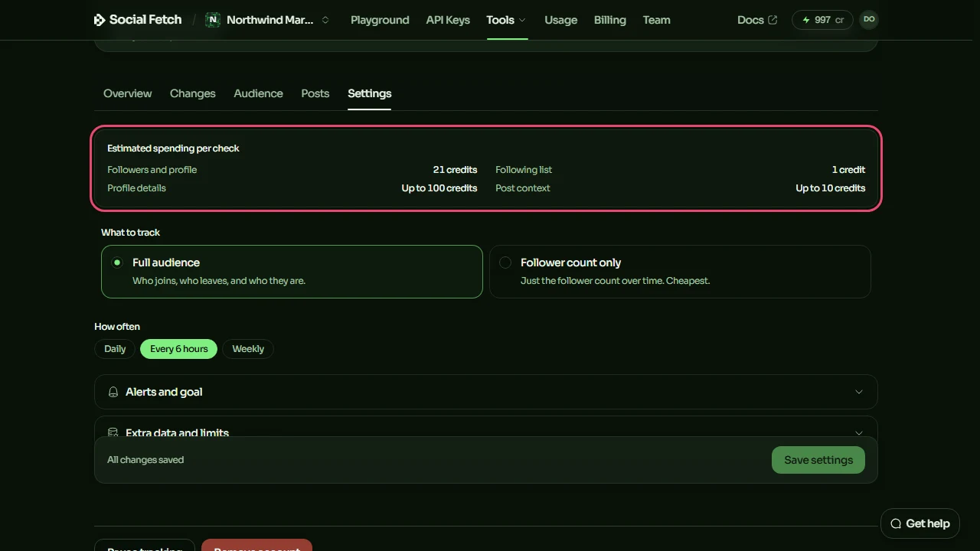Open the Get help chat widget

click(x=920, y=523)
